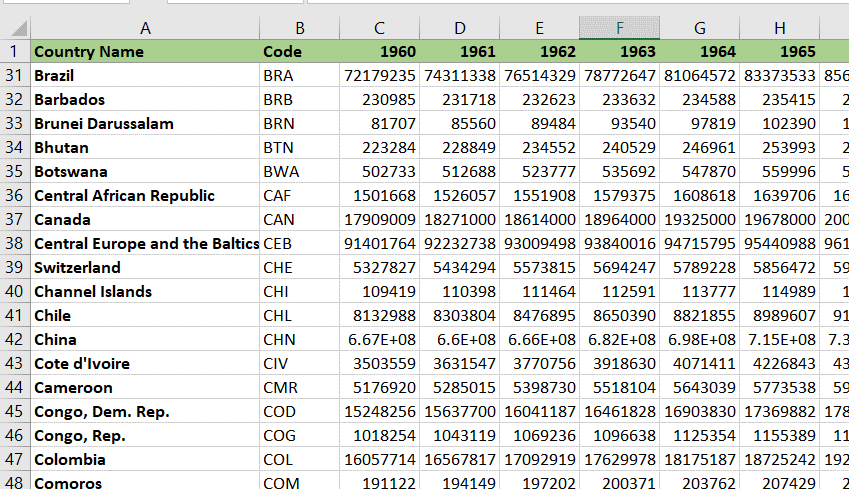This screenshot has height=489, width=849.
Task: Click Chile 1964 value 8821855
Action: coord(700,315)
